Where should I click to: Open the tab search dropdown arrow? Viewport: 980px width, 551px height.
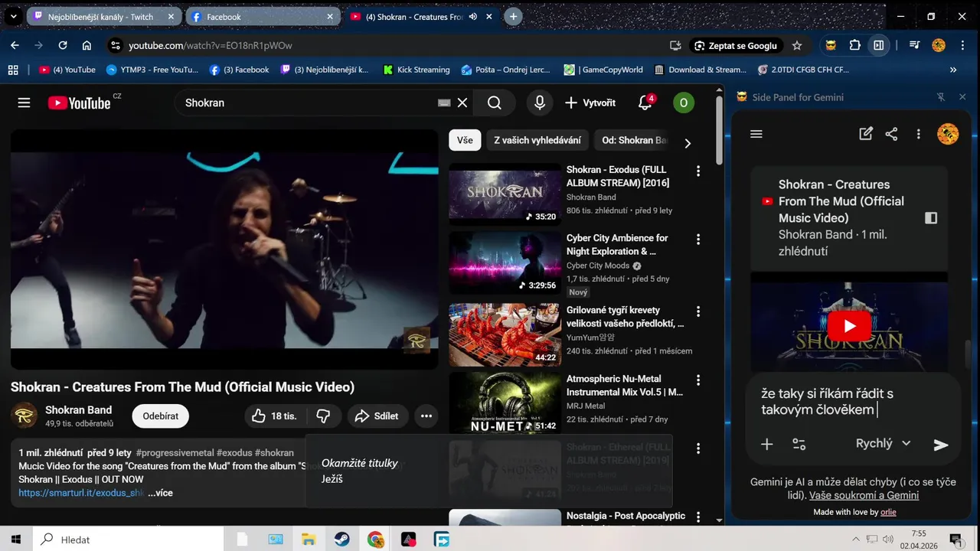pyautogui.click(x=14, y=16)
